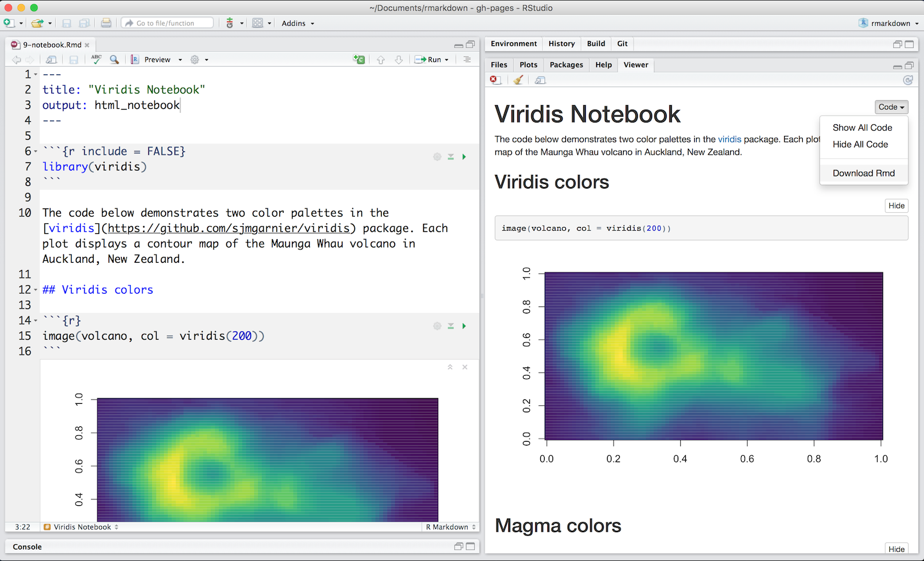The image size is (924, 561).
Task: Clear all viewer items with broom icon
Action: pos(518,80)
